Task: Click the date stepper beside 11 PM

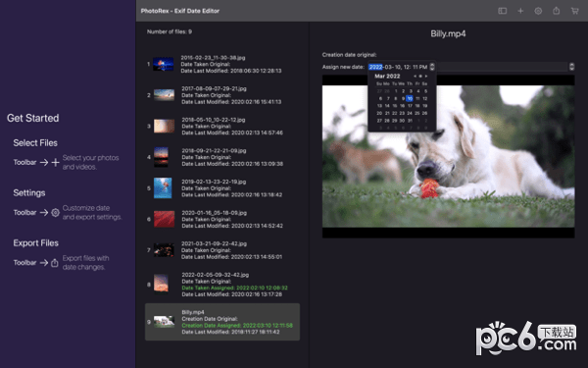Action: click(x=432, y=67)
